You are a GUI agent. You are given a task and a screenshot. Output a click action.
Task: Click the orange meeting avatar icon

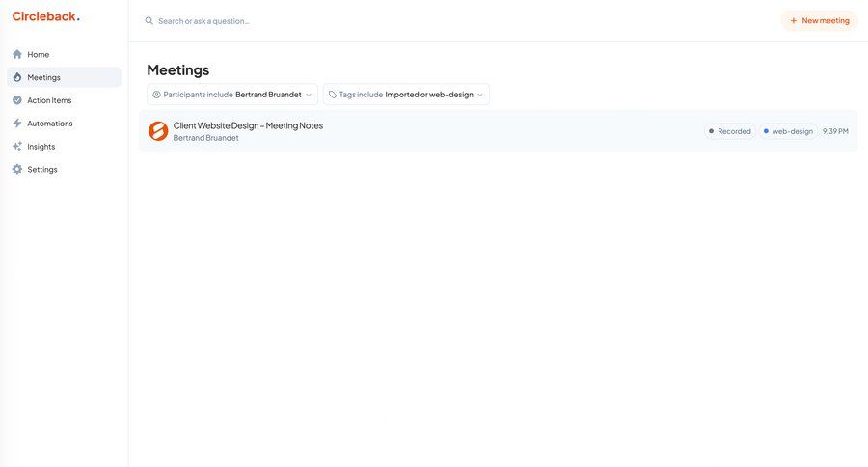click(x=158, y=131)
